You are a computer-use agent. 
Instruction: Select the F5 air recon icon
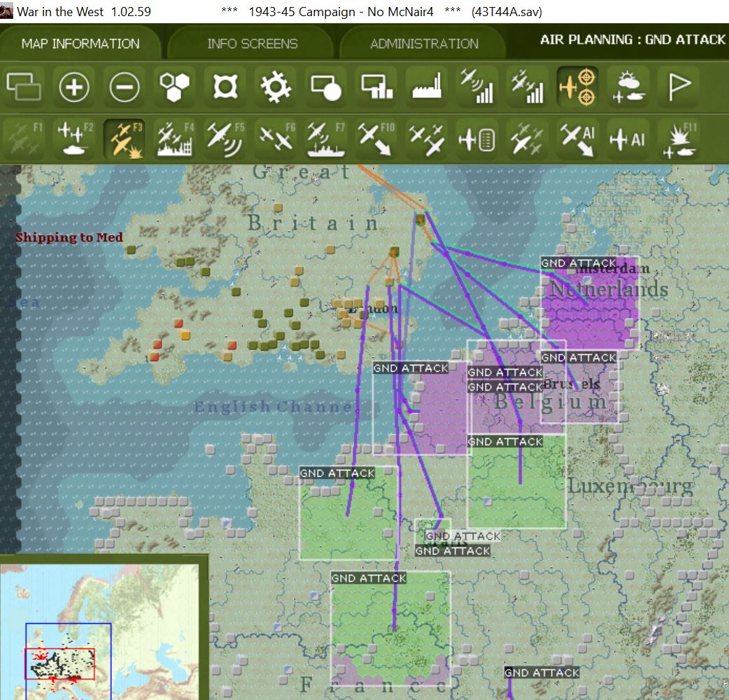click(x=225, y=139)
